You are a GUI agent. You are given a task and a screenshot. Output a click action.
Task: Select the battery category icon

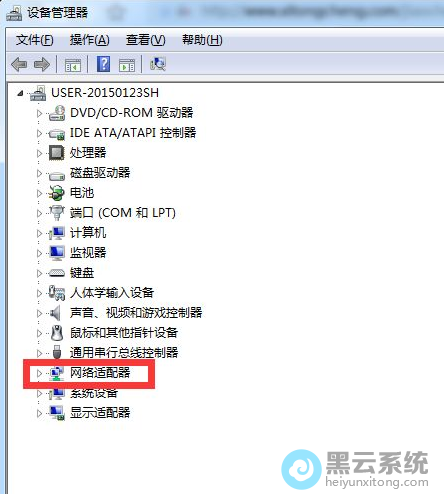pyautogui.click(x=56, y=193)
